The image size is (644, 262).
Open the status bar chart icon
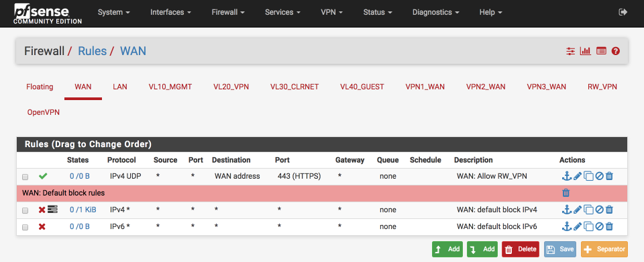point(585,52)
